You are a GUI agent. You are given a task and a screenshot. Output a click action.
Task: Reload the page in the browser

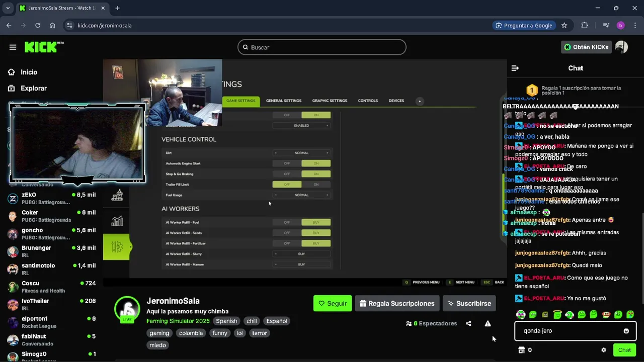pos(38,25)
